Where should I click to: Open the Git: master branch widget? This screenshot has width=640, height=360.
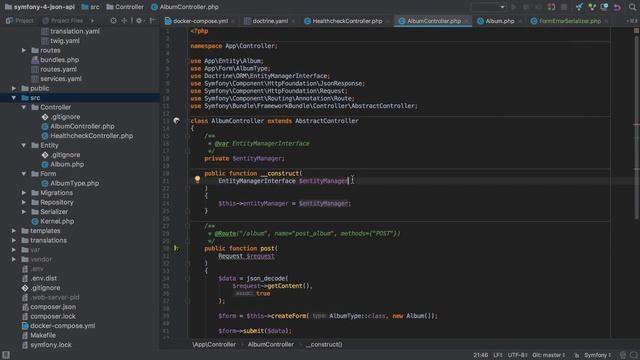pos(549,355)
